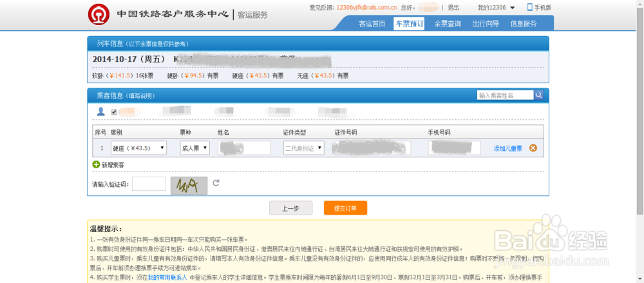This screenshot has width=644, height=283.
Task: Click the 手机版 link text
Action: tap(543, 8)
